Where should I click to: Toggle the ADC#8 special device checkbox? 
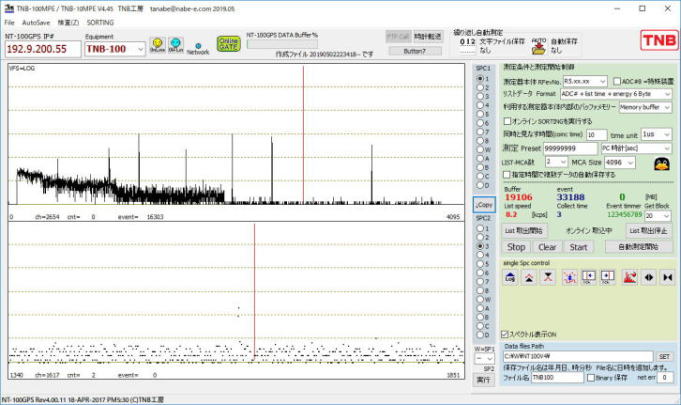click(x=617, y=81)
